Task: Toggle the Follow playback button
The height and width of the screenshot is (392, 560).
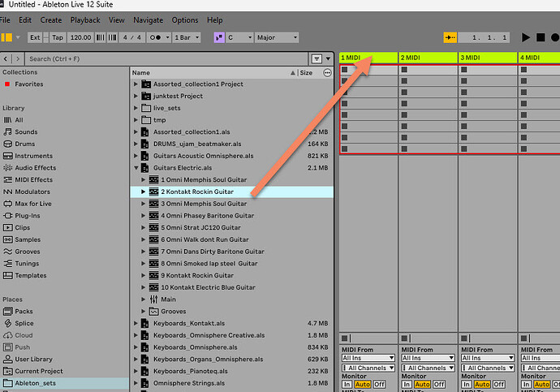Action: (x=450, y=37)
